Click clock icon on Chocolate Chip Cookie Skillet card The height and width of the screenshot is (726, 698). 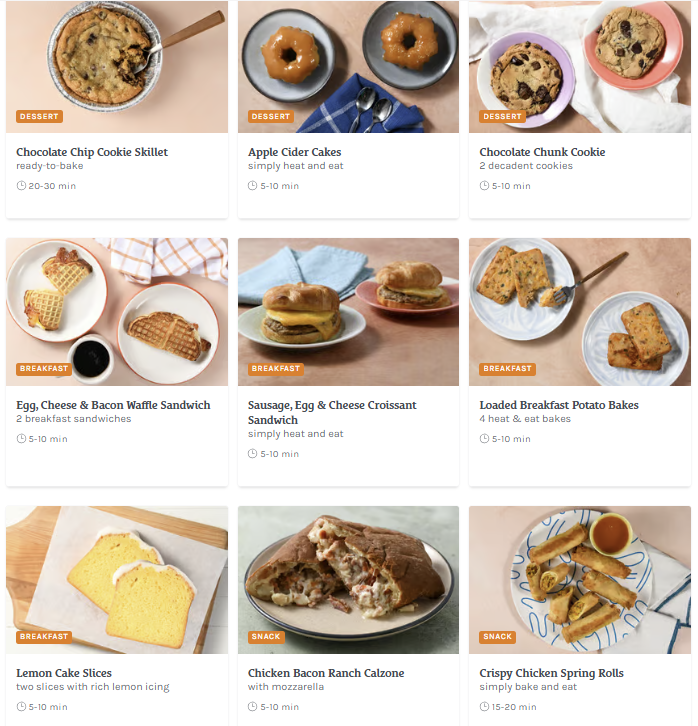(21, 186)
